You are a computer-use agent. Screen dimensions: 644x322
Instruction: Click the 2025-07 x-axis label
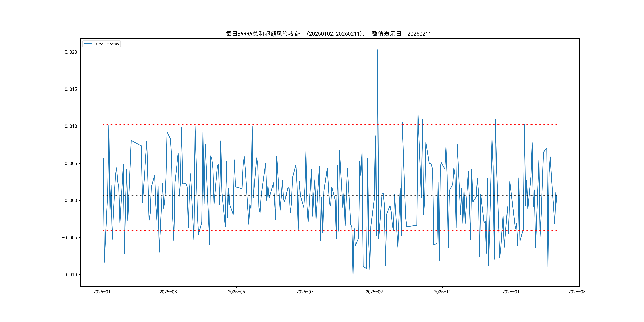pos(305,292)
